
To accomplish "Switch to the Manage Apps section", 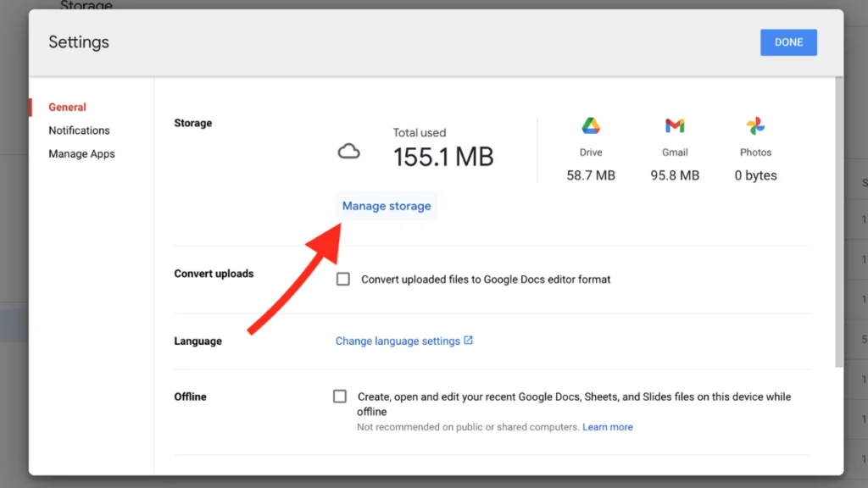I will click(x=81, y=153).
